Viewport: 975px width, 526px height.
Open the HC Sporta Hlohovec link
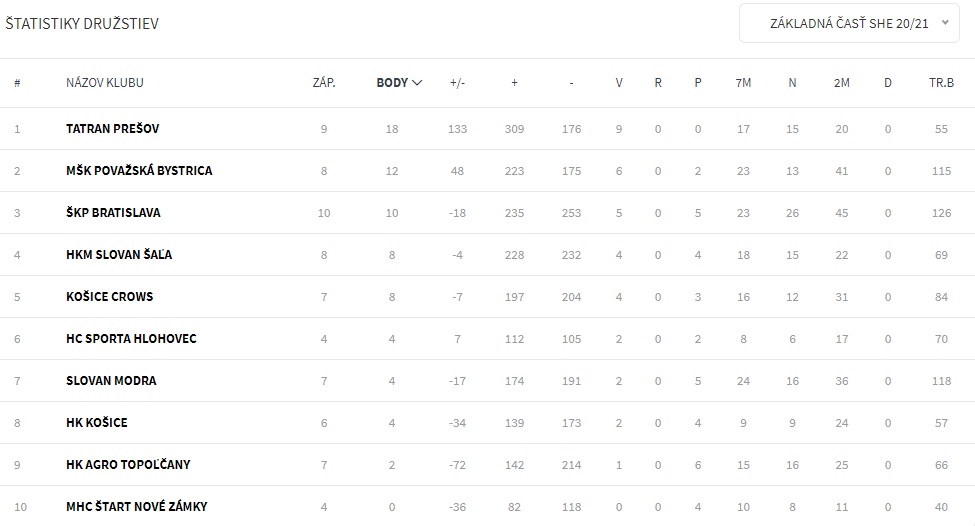point(131,339)
